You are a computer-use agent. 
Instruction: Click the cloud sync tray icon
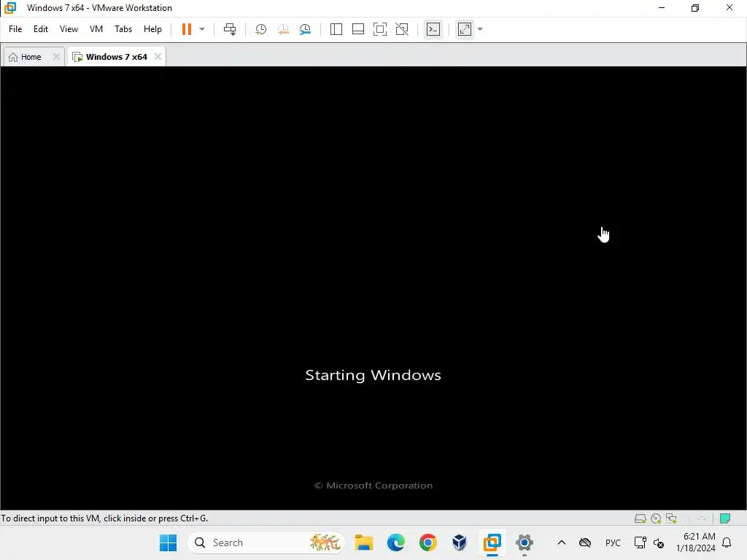(585, 542)
